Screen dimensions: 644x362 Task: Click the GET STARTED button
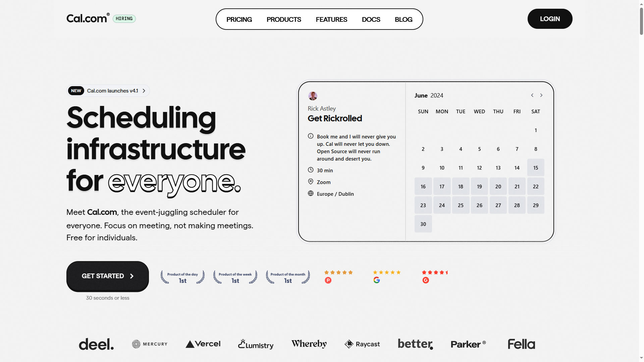point(107,276)
